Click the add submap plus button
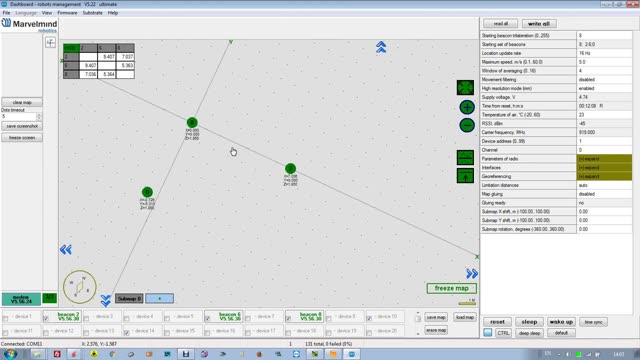The height and width of the screenshot is (360, 640). point(160,298)
